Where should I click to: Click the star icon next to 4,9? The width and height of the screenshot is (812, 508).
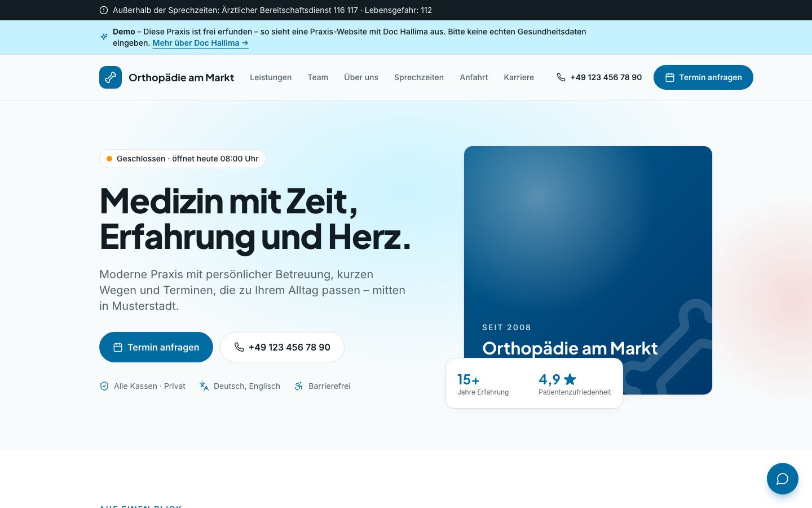click(x=570, y=379)
